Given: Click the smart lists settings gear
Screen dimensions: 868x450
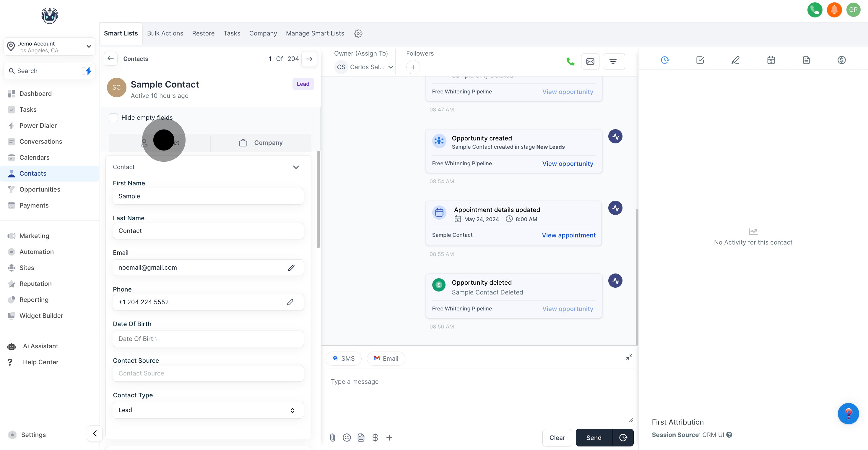Looking at the screenshot, I should click(358, 33).
